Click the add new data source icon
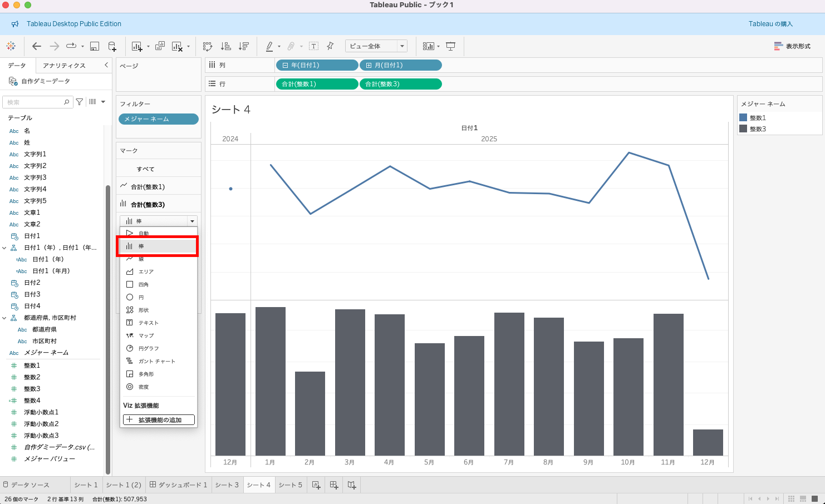 (x=112, y=46)
